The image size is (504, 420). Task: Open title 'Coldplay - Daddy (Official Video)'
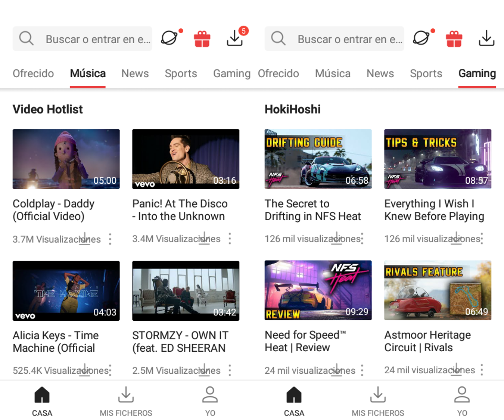(x=54, y=210)
